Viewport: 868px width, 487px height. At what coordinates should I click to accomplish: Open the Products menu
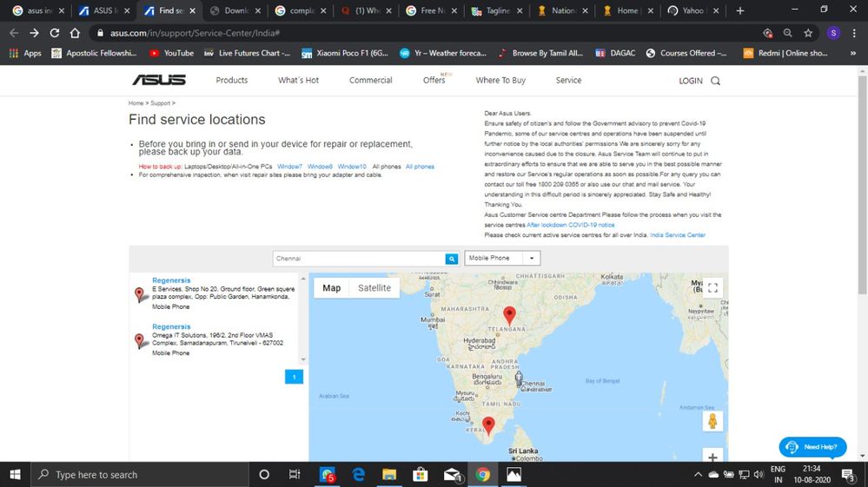[x=231, y=80]
